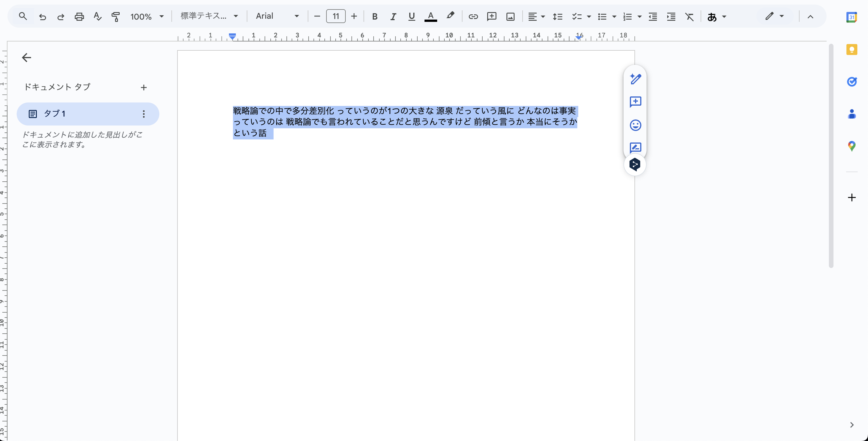This screenshot has height=441, width=868.
Task: Open the text color picker
Action: click(430, 16)
